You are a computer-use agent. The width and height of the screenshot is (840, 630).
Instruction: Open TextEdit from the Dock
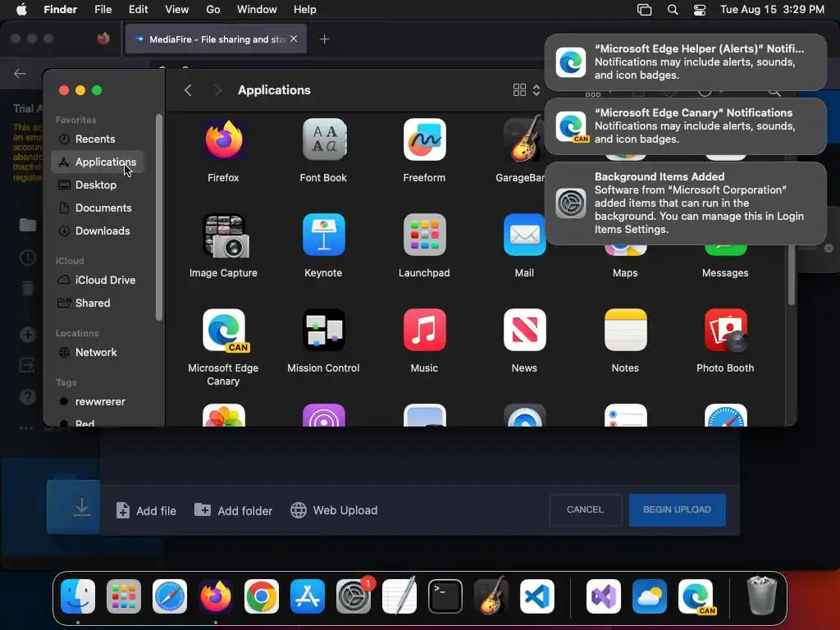[x=399, y=596]
